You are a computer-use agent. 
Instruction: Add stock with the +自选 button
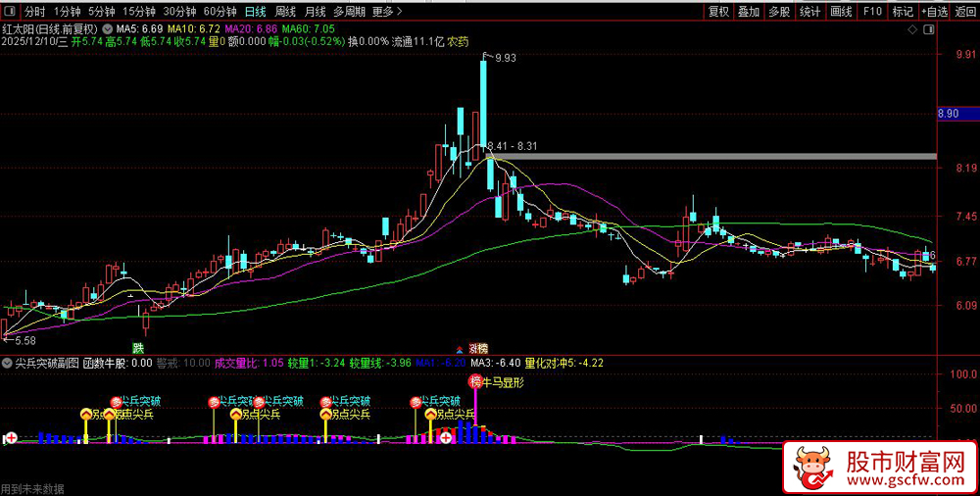click(934, 11)
